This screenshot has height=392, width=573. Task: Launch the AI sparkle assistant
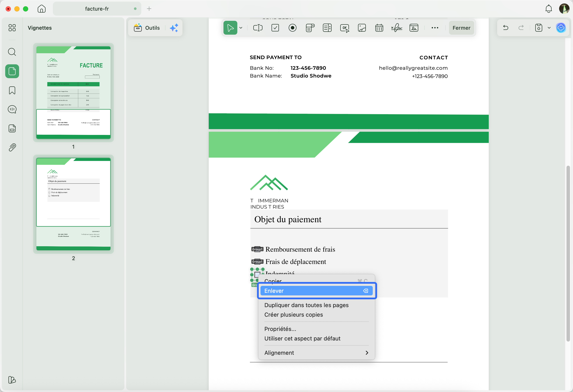174,28
